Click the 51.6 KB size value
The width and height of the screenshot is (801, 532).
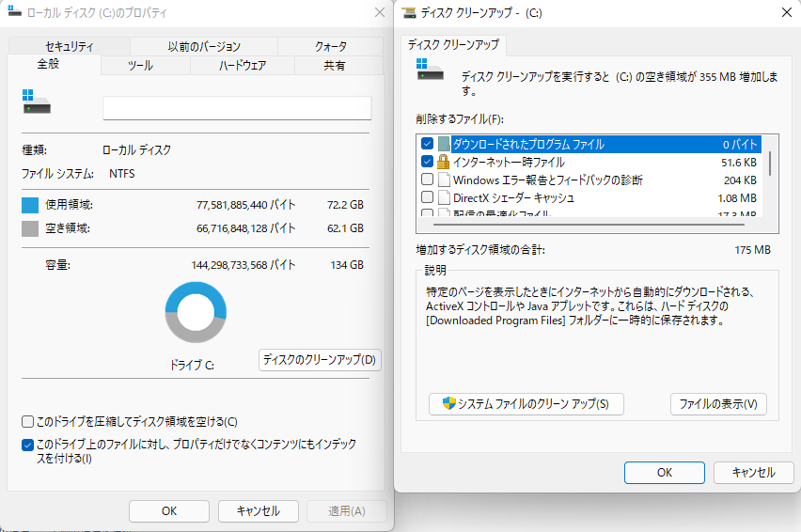[x=739, y=163]
